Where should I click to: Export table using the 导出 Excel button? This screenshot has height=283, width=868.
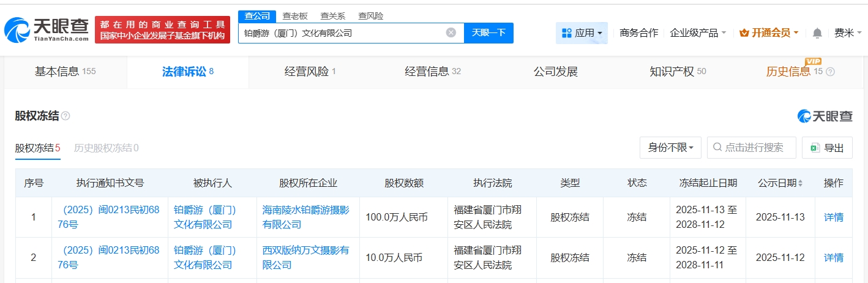(x=827, y=148)
